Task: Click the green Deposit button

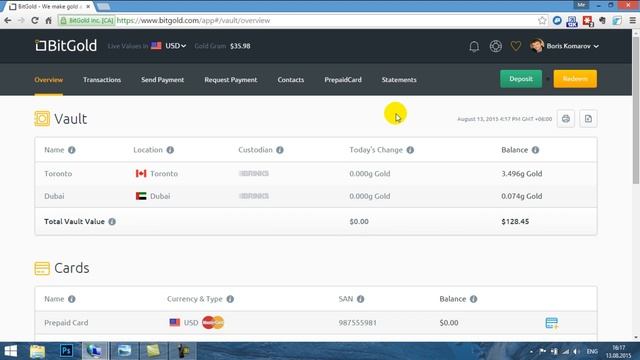Action: point(521,79)
